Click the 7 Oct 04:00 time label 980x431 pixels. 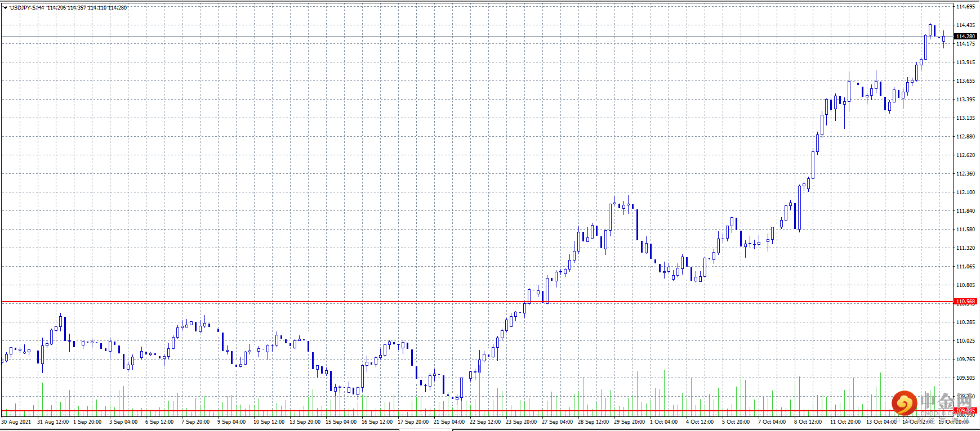pos(772,422)
